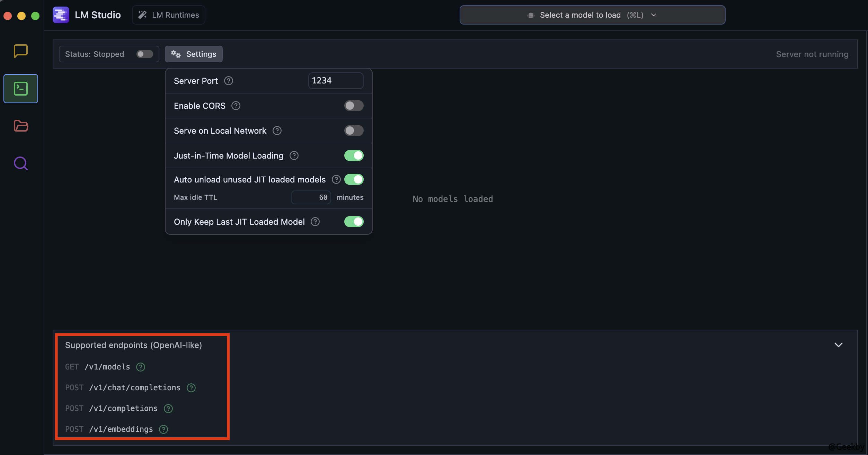
Task: Open the LM Runtimes button
Action: (169, 15)
